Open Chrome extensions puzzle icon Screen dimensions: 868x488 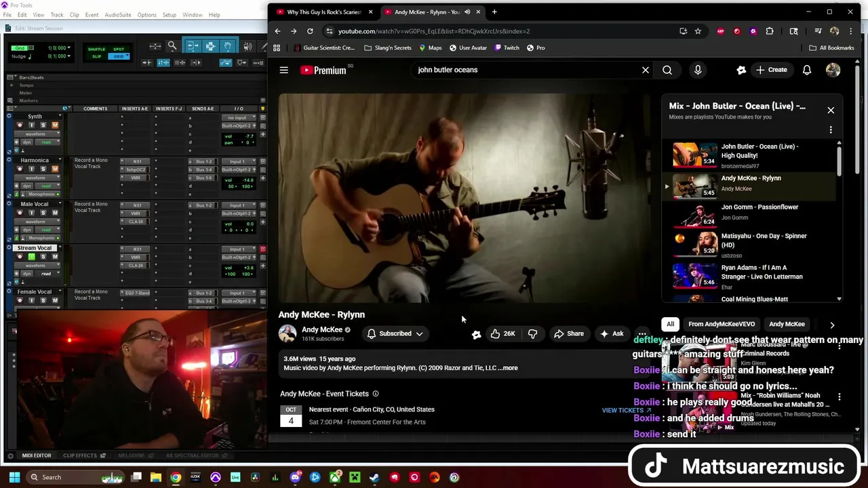tap(770, 31)
